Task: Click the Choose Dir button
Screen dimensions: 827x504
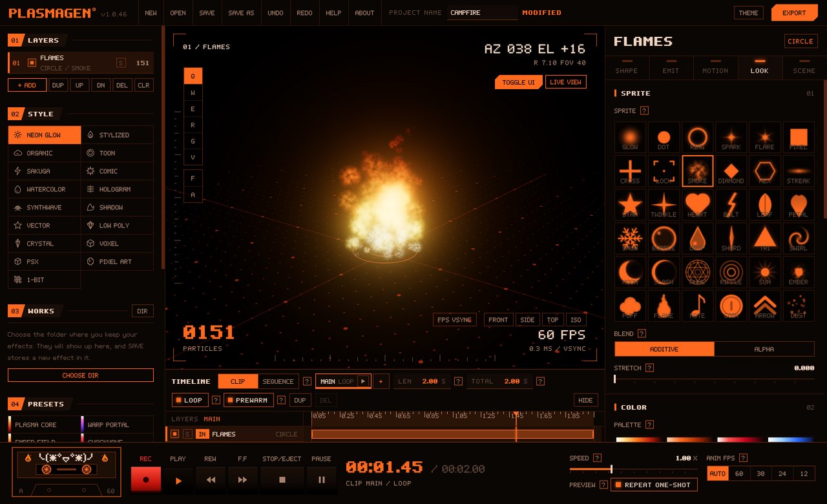Action: [81, 375]
